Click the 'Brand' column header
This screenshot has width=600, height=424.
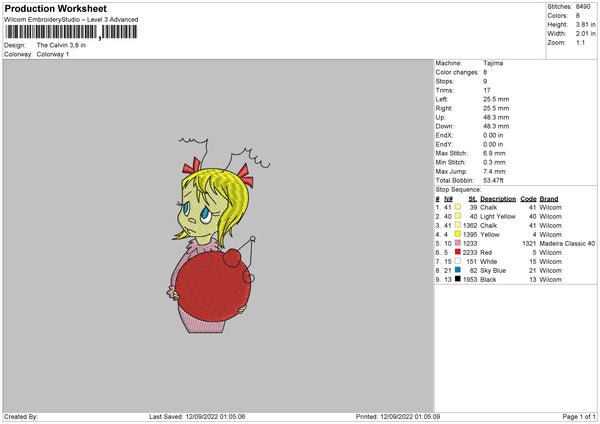(549, 199)
